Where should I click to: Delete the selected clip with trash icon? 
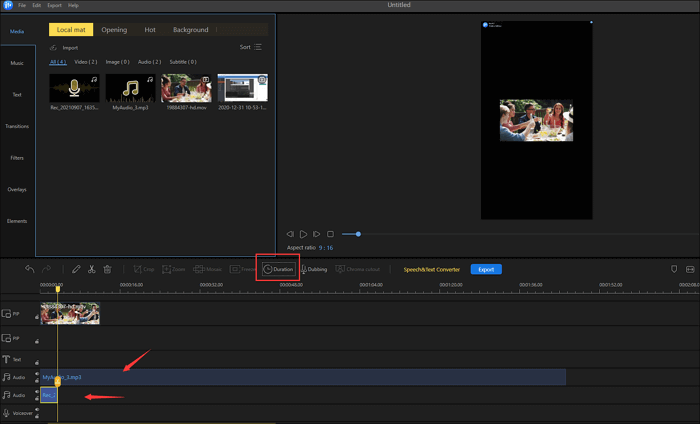[x=108, y=269]
